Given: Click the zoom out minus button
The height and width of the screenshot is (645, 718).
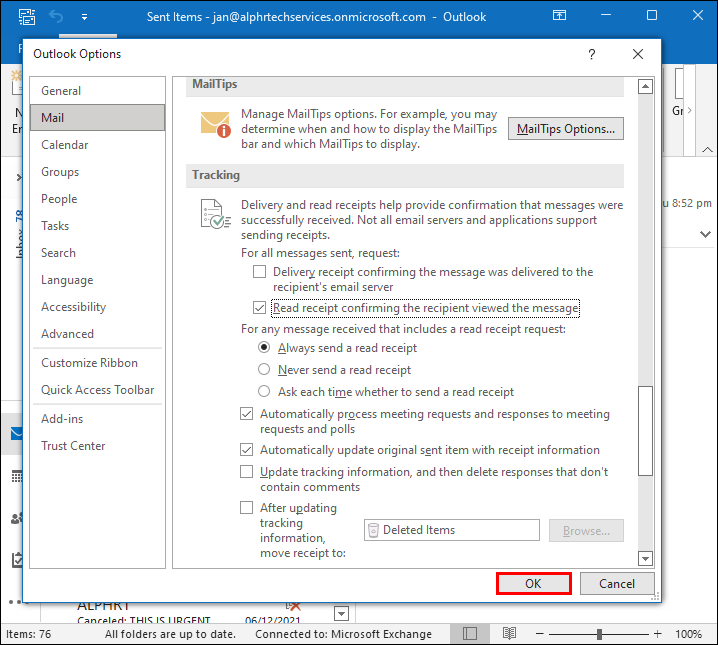Looking at the screenshot, I should coord(539,634).
